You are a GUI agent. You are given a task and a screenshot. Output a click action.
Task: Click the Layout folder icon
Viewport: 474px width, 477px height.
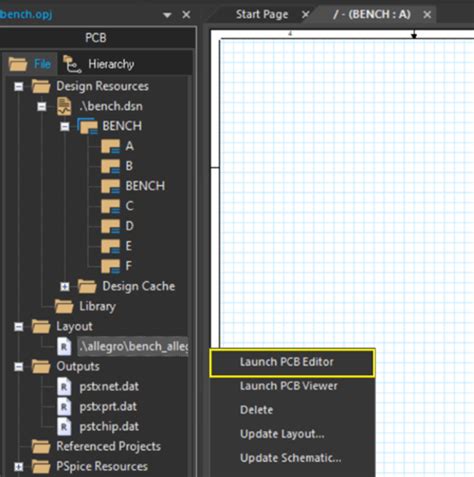point(41,326)
